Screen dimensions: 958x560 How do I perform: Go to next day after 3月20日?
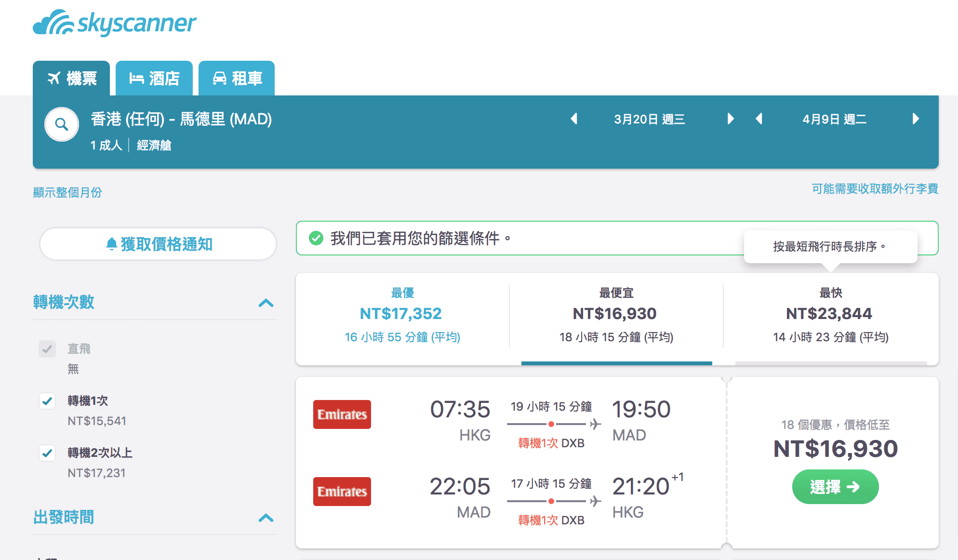(x=731, y=119)
